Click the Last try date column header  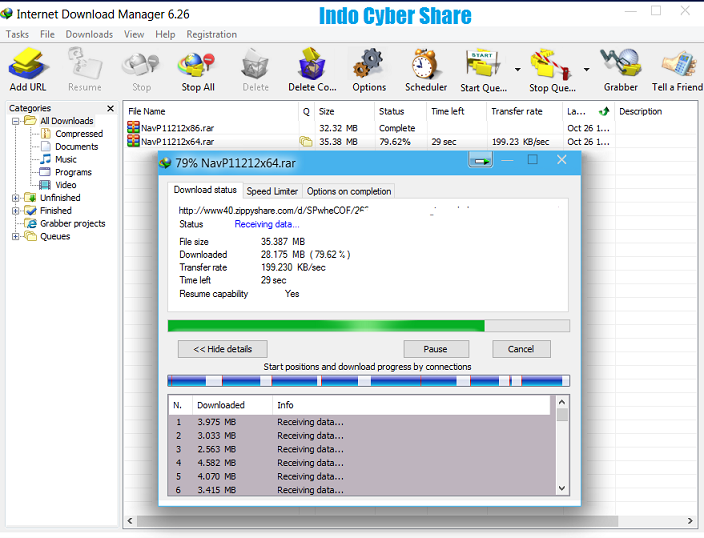coord(588,111)
